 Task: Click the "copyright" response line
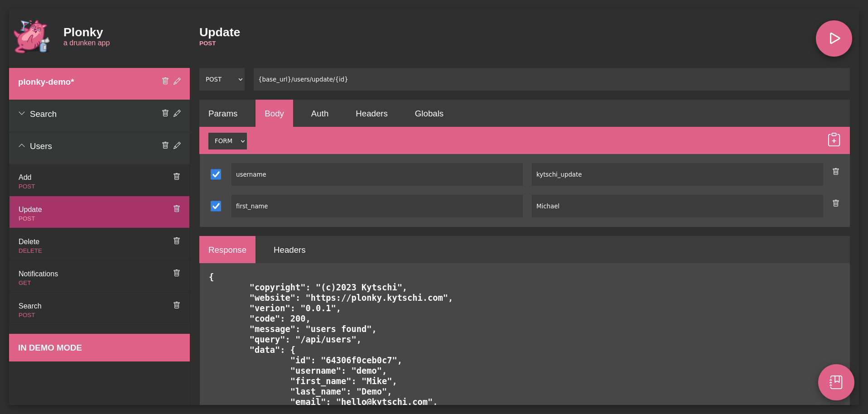coord(328,287)
